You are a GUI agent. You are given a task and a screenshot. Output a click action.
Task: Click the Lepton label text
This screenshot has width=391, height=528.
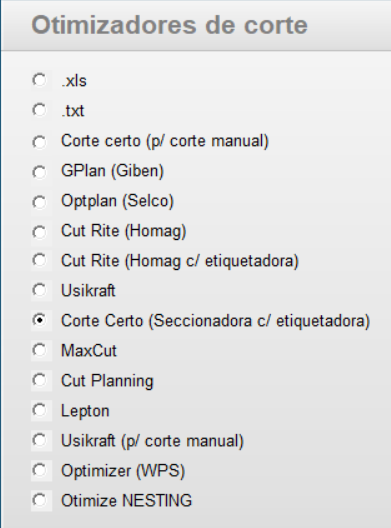pyautogui.click(x=85, y=411)
